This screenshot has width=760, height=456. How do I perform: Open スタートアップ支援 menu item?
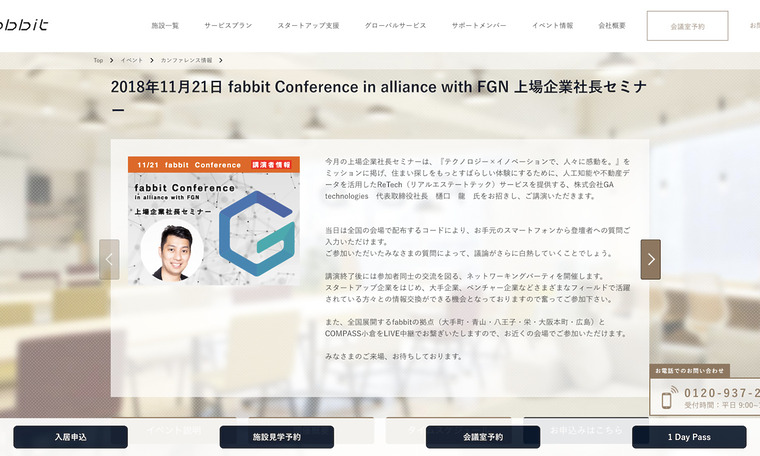pos(308,26)
